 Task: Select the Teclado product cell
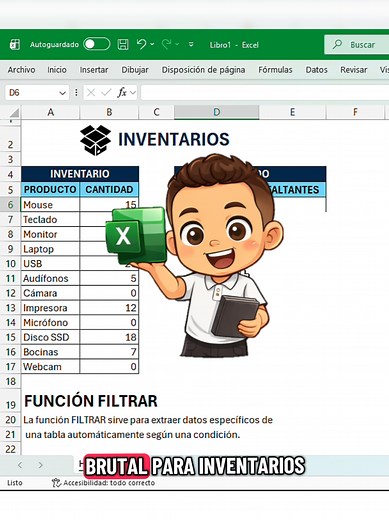(x=50, y=219)
